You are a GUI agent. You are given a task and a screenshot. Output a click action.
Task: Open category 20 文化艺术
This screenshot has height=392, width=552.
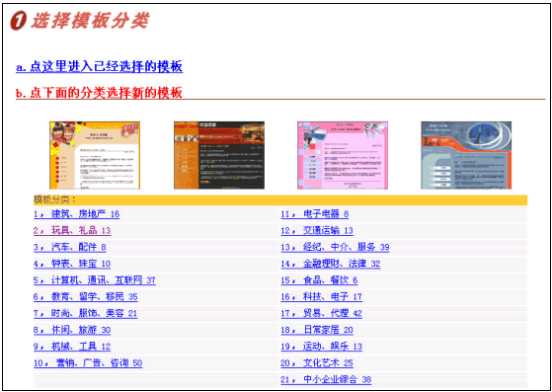pyautogui.click(x=317, y=363)
